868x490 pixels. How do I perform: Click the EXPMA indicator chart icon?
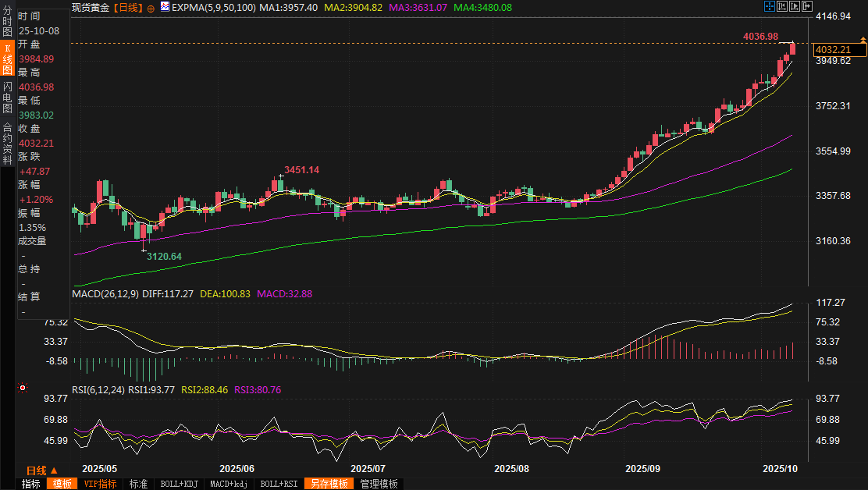pos(164,6)
